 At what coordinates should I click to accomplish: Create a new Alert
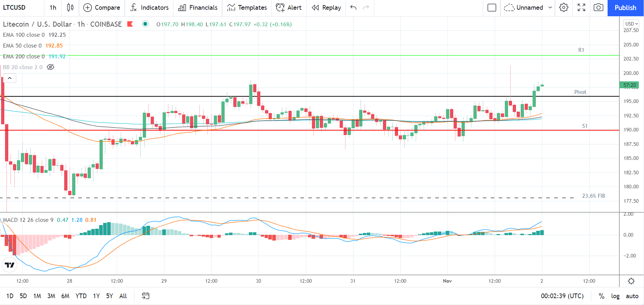click(288, 8)
